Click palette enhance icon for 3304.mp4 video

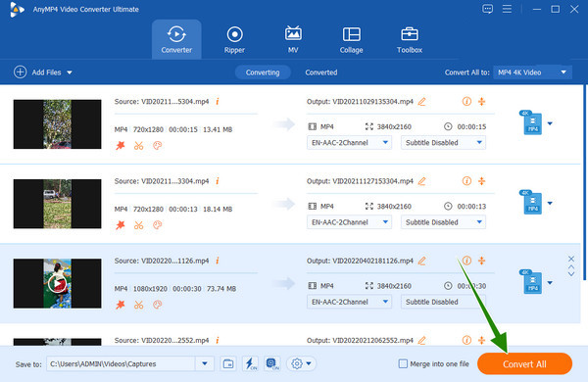(x=158, y=225)
